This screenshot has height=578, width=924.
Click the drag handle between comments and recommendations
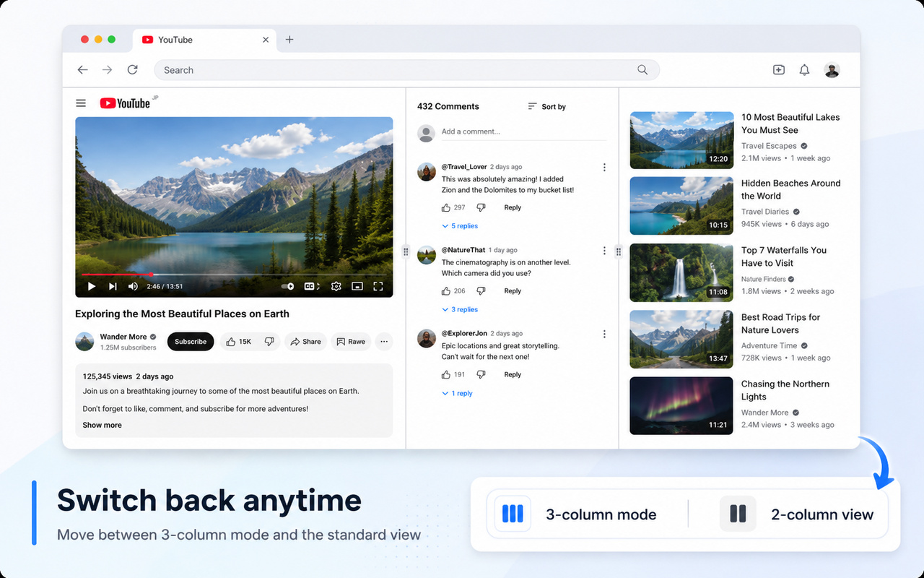click(619, 251)
